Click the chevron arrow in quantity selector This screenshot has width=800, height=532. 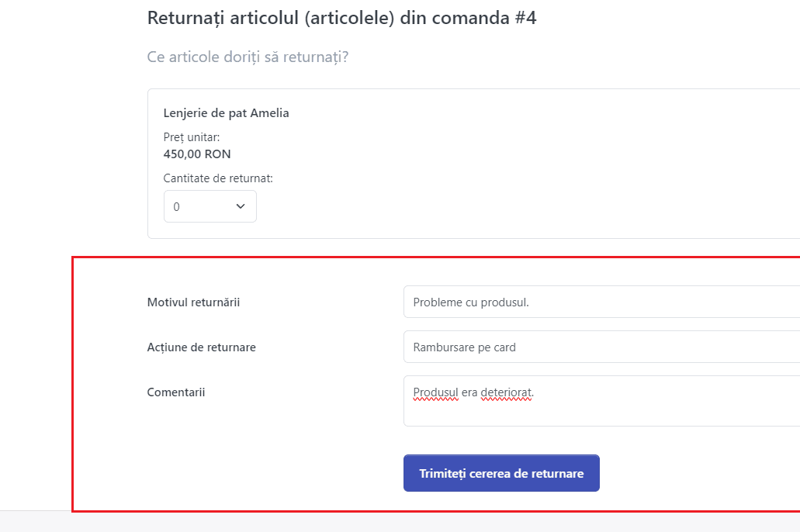click(x=241, y=206)
